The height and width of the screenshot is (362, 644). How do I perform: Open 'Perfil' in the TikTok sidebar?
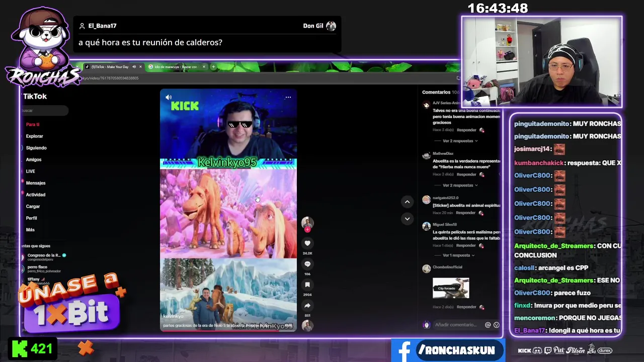pyautogui.click(x=31, y=218)
